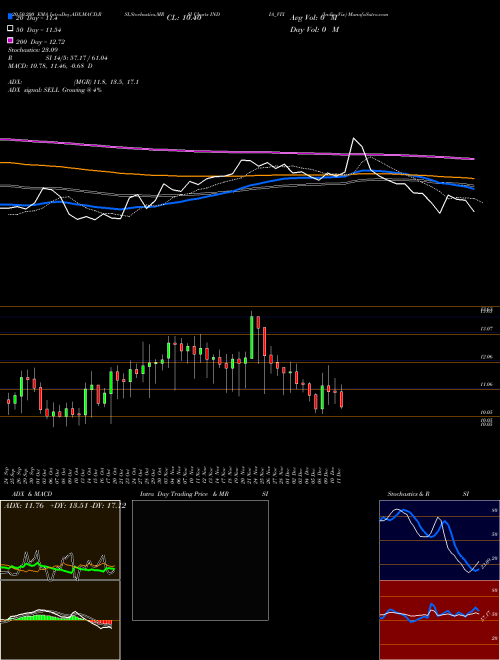Viewport: 500px width, 660px height.
Task: Click the 13.07 price axis label
Action: [x=487, y=328]
